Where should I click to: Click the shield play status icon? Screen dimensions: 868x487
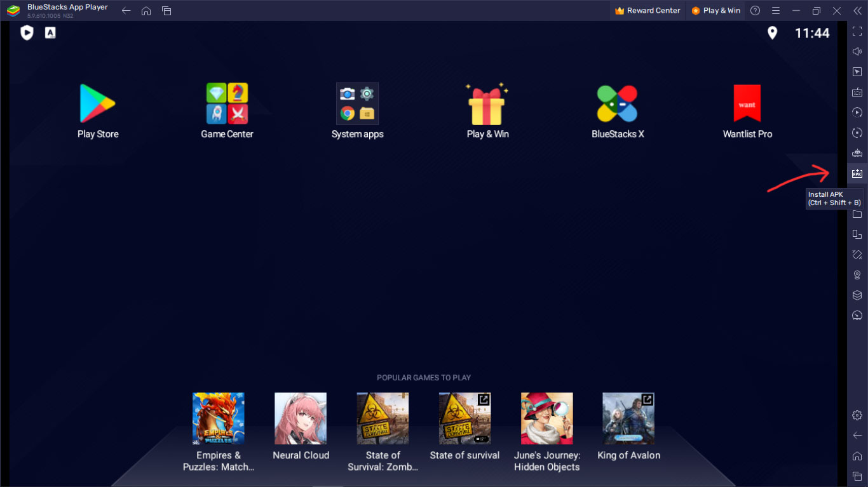pos(27,33)
